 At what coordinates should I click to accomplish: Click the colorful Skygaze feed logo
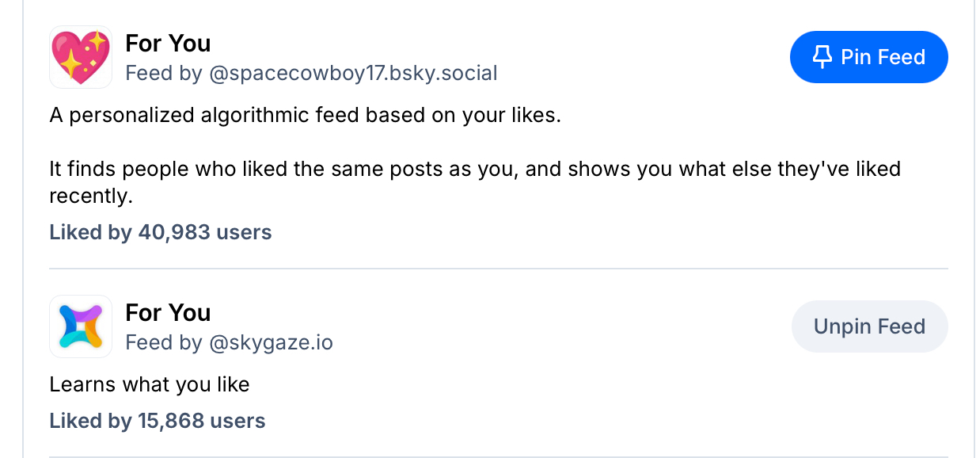81,326
